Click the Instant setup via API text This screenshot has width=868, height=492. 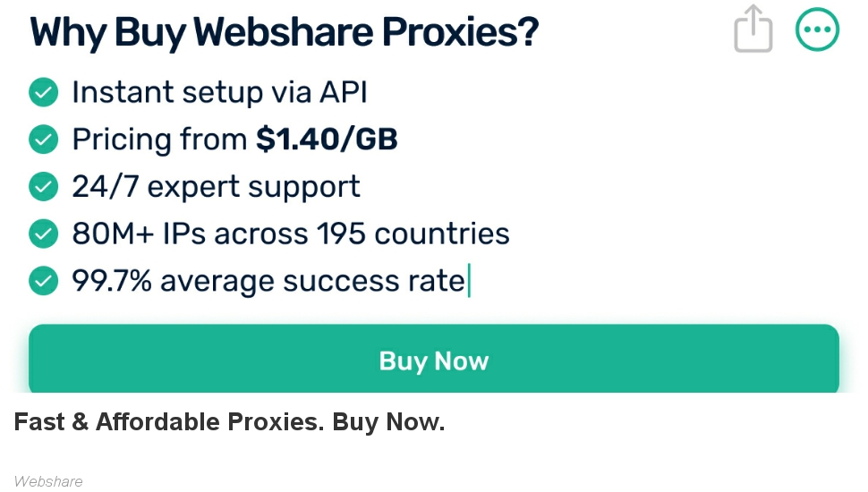219,92
